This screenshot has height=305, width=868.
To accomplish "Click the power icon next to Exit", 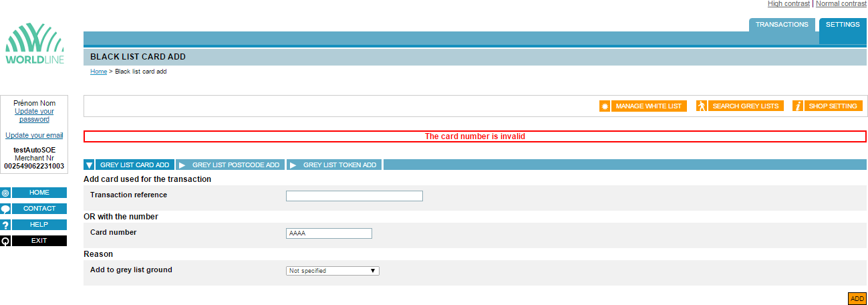I will coord(5,241).
